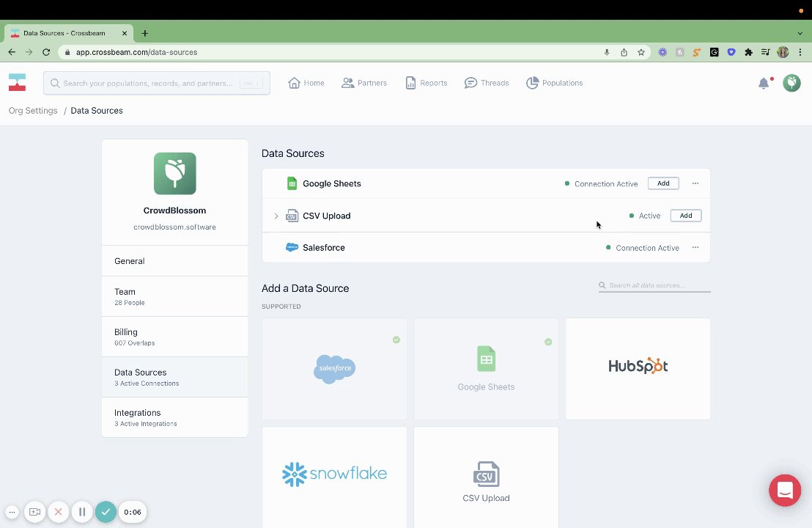The image size is (812, 528).
Task: Open Threads in the navigation bar
Action: [x=487, y=83]
